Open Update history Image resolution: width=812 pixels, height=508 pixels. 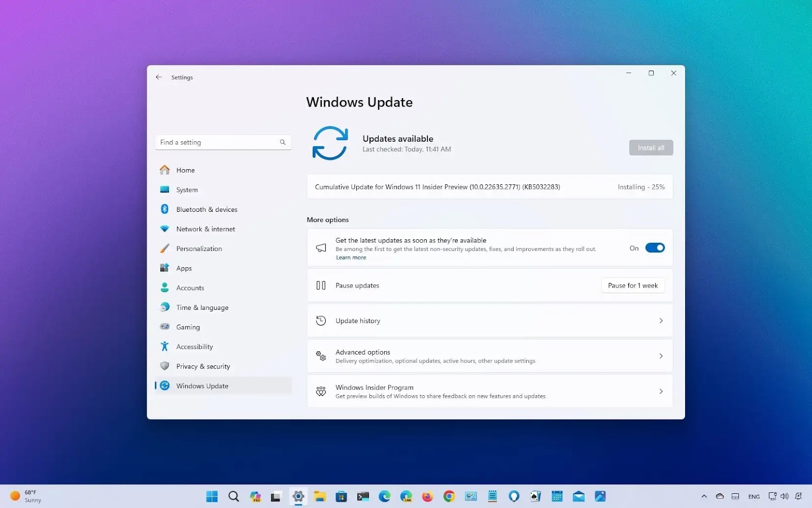(x=490, y=321)
